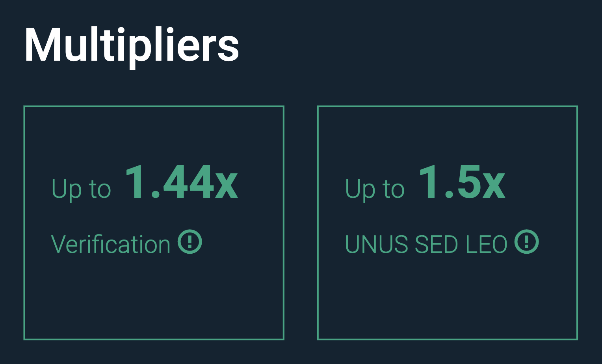Click empty space above "Up to 1.5x" in card
602x364 pixels.
tap(448, 134)
